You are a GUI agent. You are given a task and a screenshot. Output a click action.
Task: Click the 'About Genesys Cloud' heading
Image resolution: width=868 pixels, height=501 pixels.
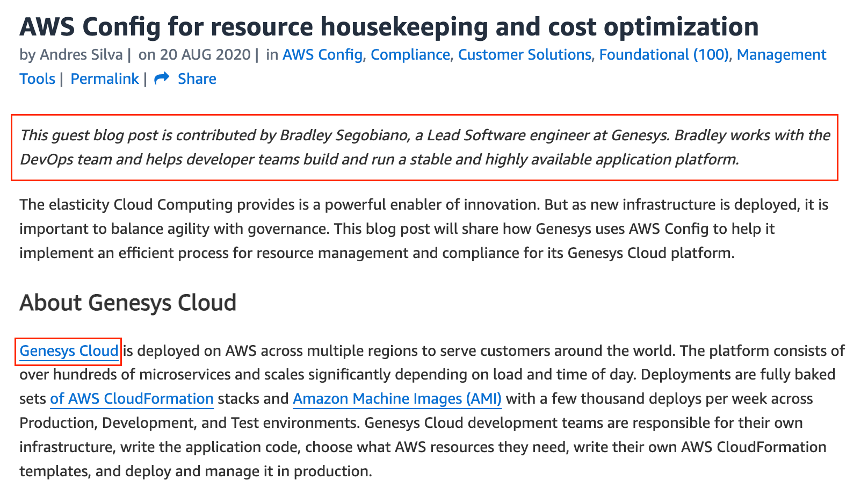point(128,303)
